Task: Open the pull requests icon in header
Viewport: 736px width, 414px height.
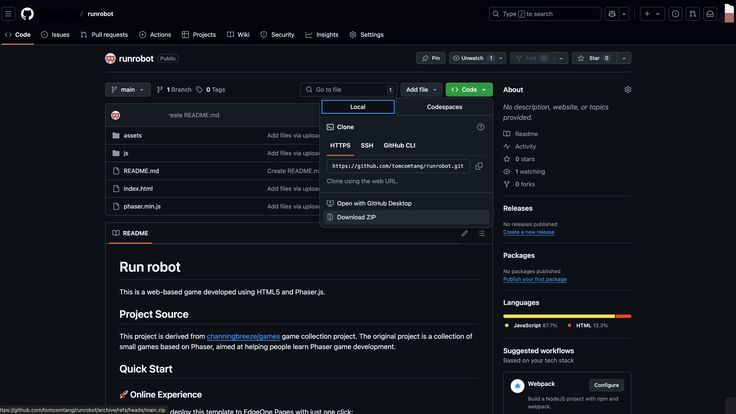Action: (x=693, y=14)
